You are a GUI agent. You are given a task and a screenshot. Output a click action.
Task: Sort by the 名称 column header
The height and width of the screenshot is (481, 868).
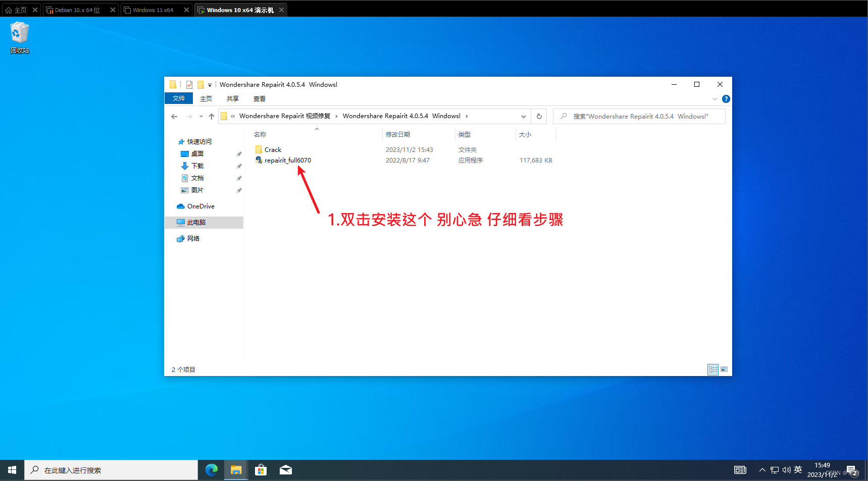tap(260, 135)
